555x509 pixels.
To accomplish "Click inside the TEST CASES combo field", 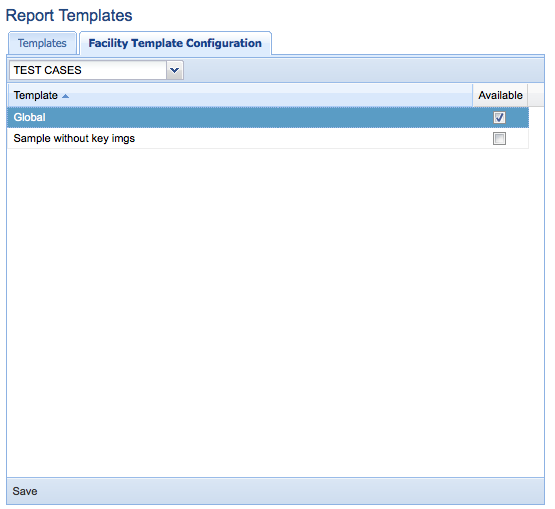I will 88,70.
